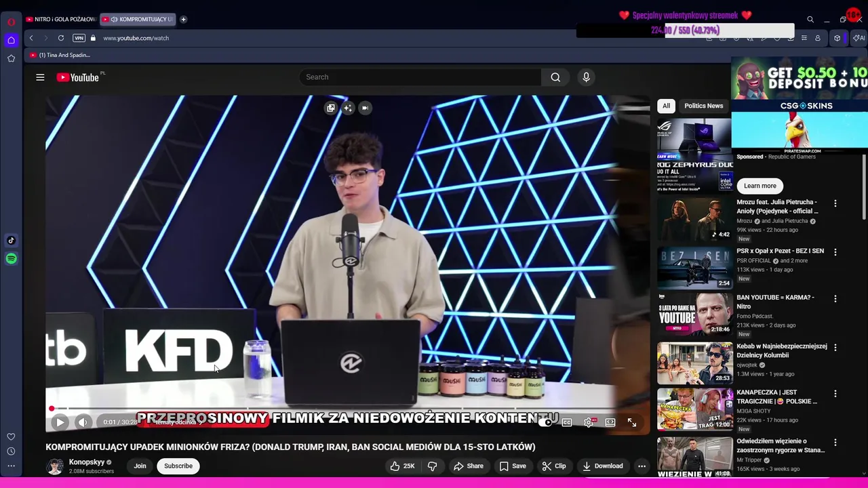
Task: Toggle the Opera VPN badge
Action: [79, 38]
